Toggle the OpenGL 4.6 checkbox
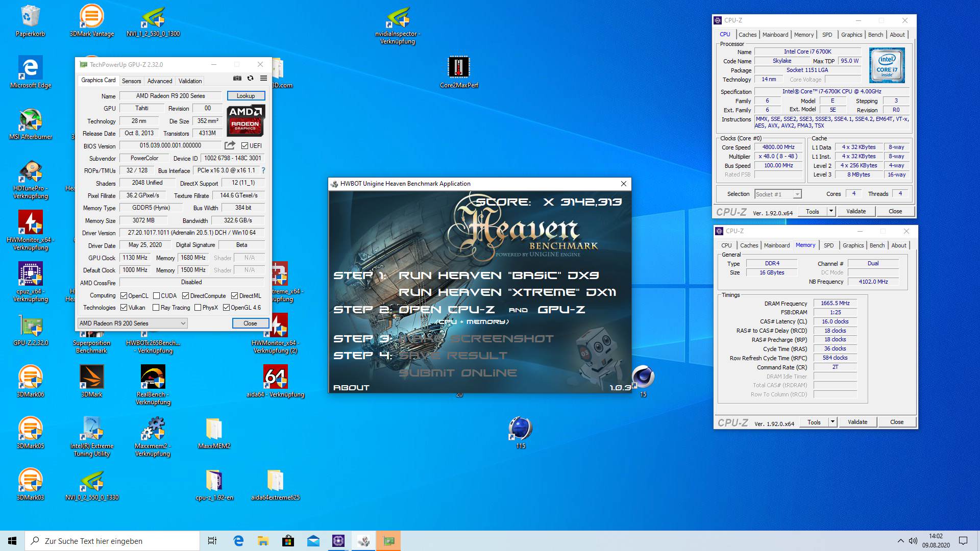The height and width of the screenshot is (551, 980). pos(226,308)
